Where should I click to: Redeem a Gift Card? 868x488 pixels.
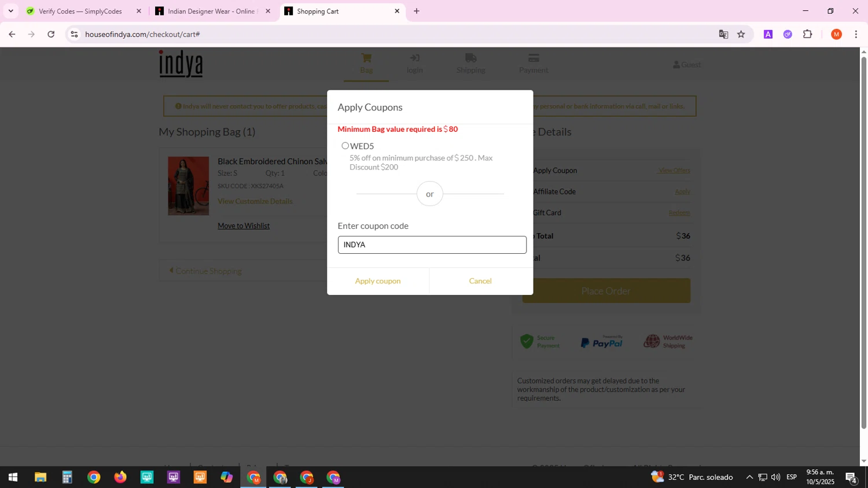[x=679, y=213]
